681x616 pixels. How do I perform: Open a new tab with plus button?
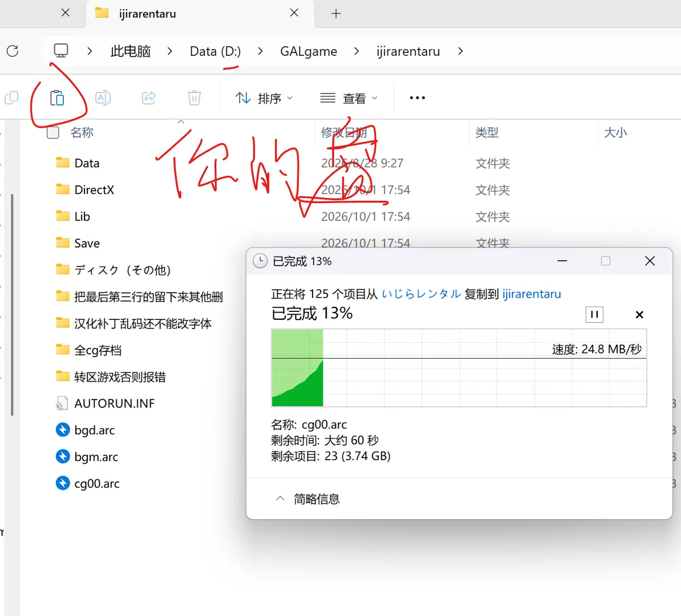click(x=336, y=14)
